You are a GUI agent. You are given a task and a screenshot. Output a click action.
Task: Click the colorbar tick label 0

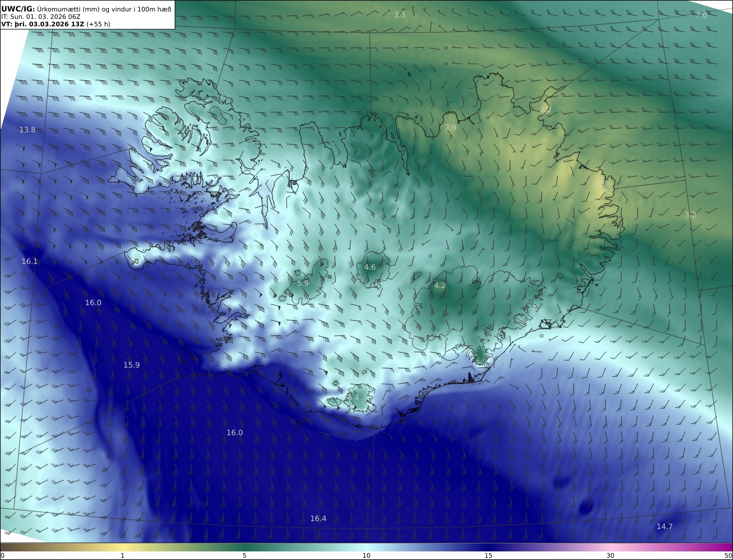click(x=2, y=555)
